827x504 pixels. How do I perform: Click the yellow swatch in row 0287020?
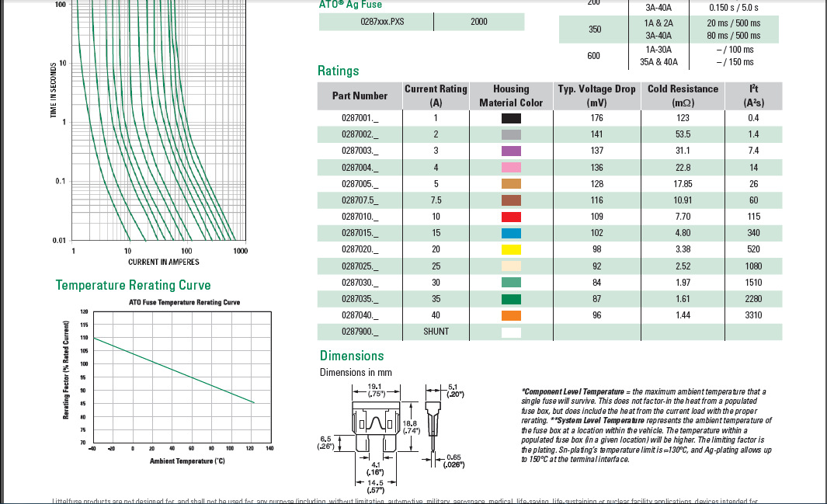tap(511, 249)
